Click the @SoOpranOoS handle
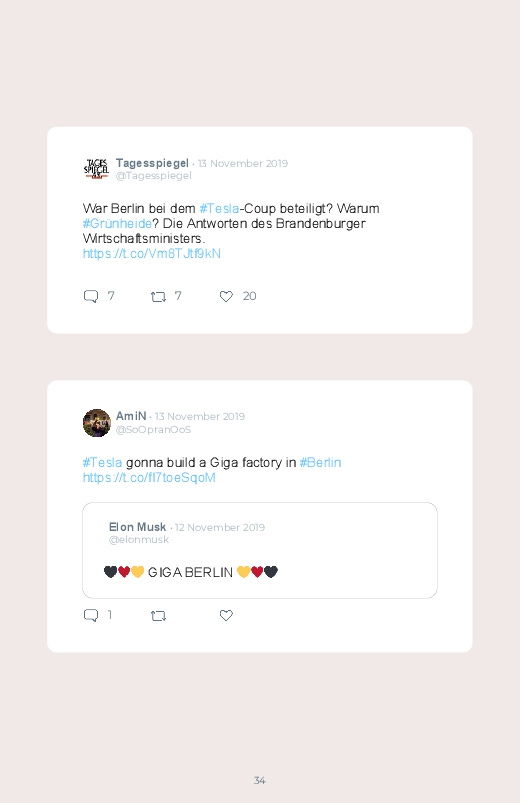 point(154,429)
